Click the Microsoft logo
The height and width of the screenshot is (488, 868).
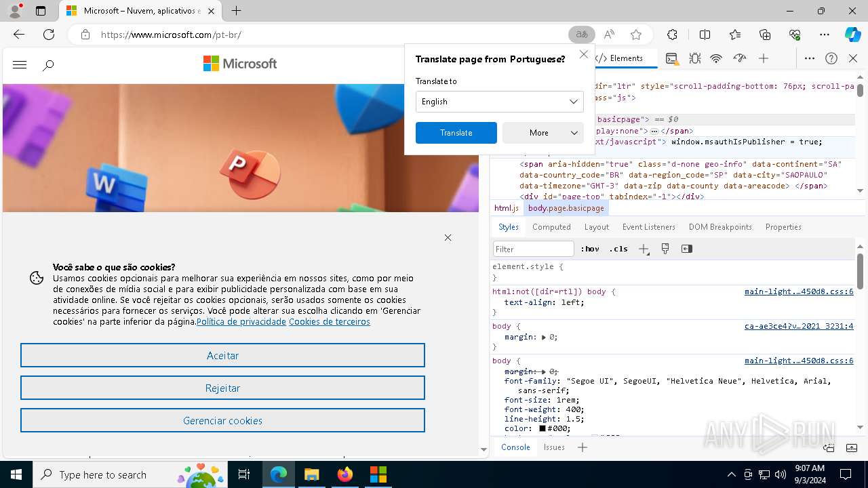[240, 64]
